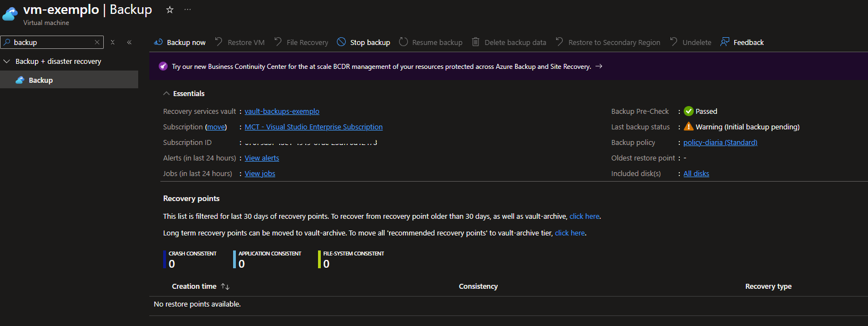Click the Creation time column header

194,287
